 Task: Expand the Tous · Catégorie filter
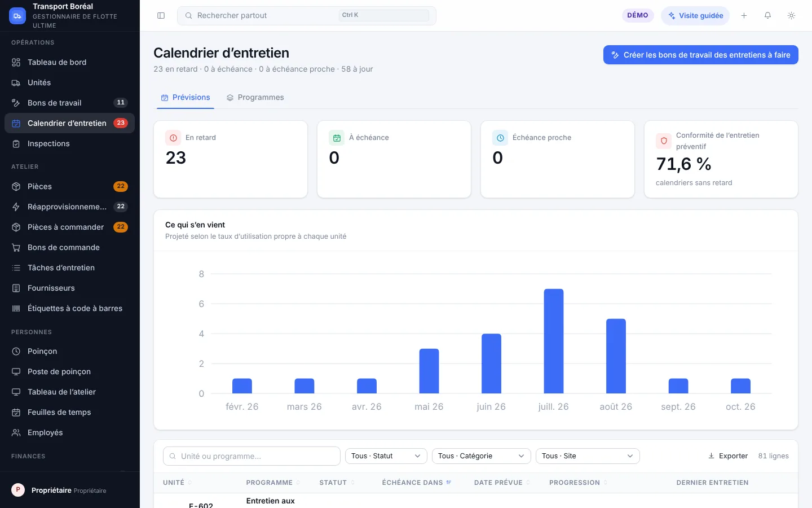pos(481,456)
